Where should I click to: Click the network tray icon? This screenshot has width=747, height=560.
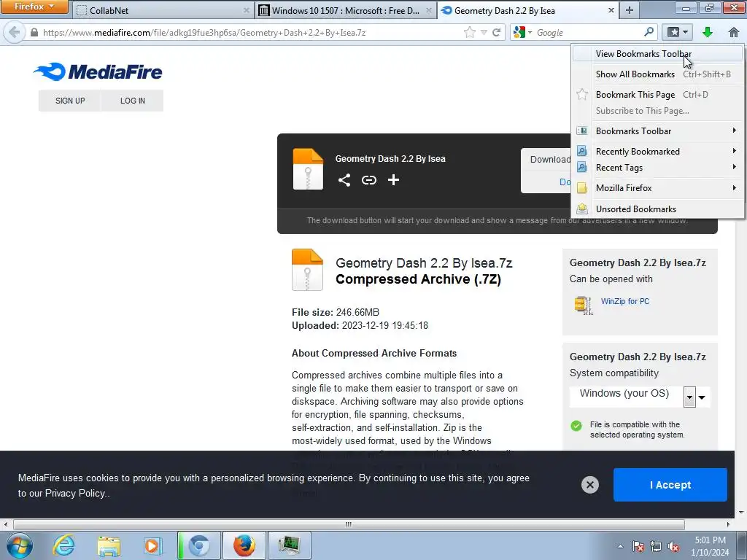[x=656, y=547]
